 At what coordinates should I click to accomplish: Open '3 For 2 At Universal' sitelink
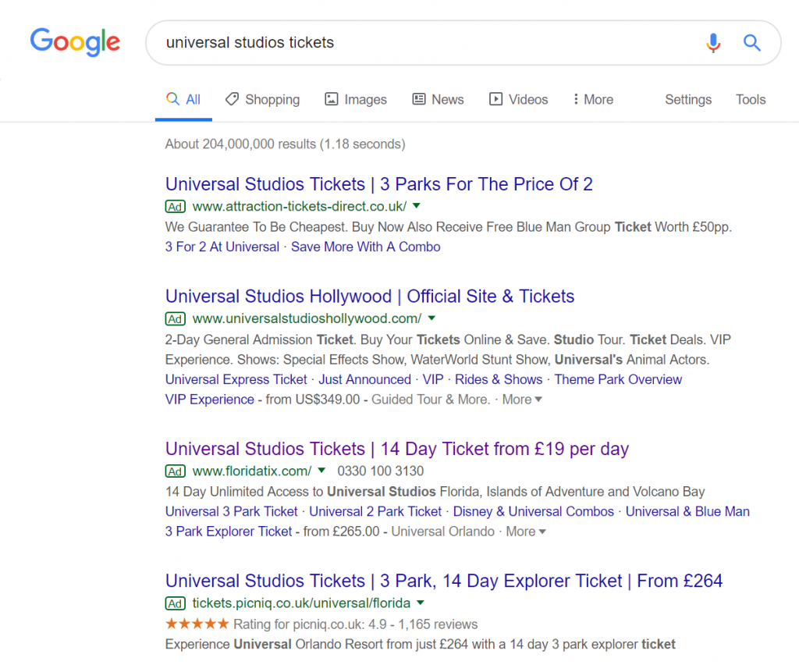click(x=222, y=247)
